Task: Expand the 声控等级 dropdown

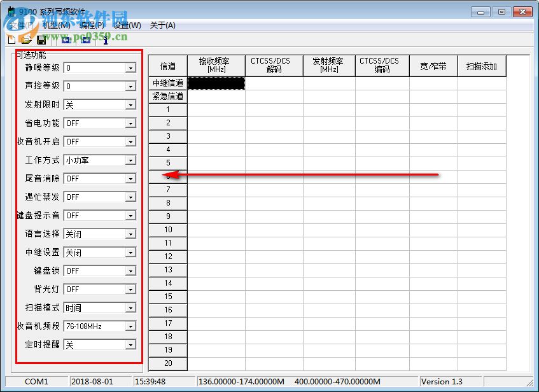Action: click(130, 87)
